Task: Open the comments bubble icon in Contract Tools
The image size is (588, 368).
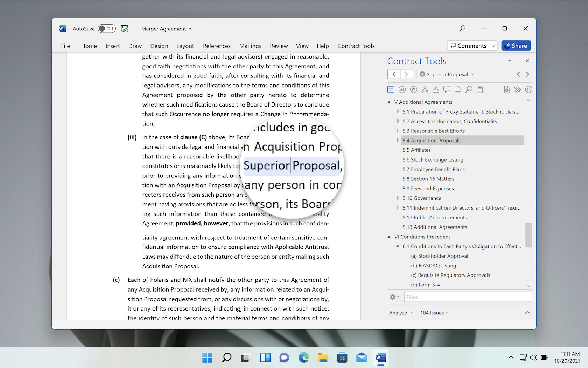Action: (447, 89)
